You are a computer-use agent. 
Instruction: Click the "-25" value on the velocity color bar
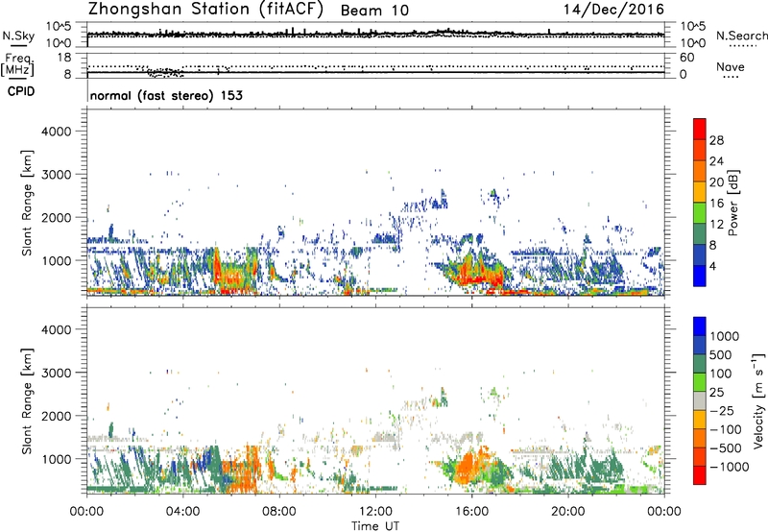tap(722, 411)
